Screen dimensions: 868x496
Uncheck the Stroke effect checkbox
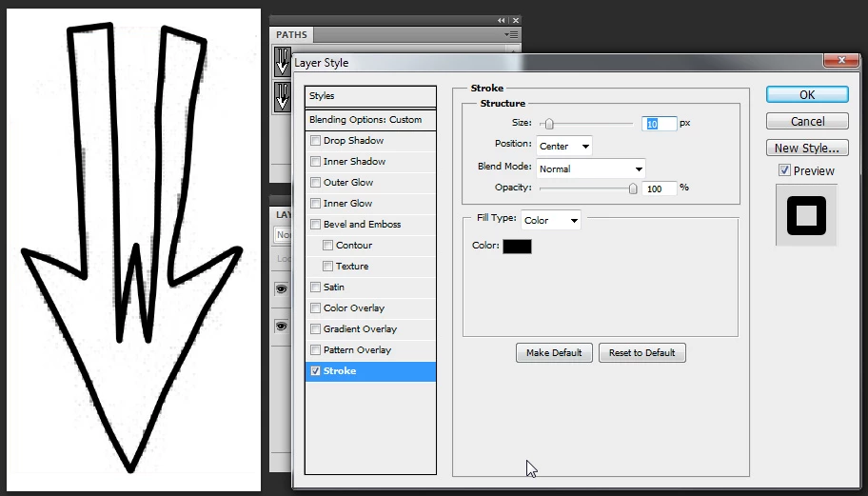[x=316, y=371]
